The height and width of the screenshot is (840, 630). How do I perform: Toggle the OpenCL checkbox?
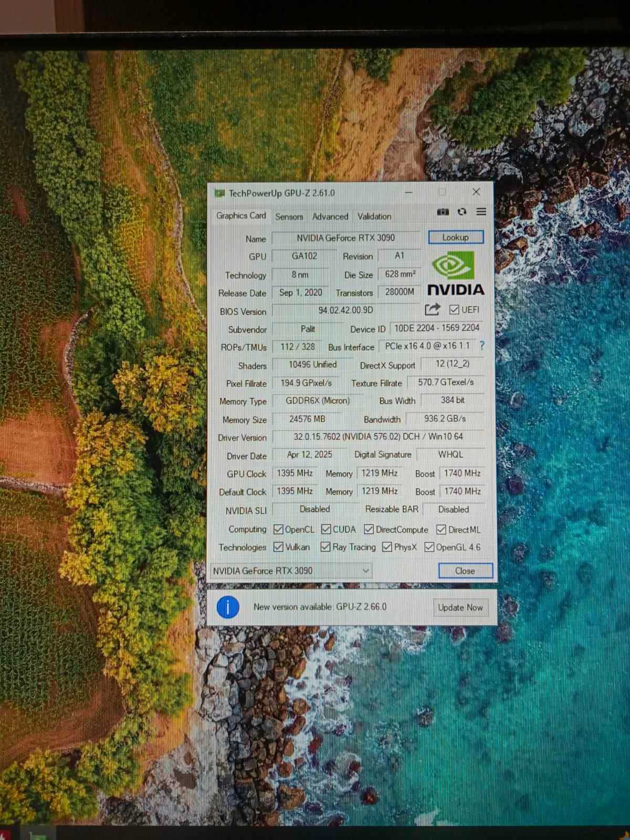pos(278,529)
